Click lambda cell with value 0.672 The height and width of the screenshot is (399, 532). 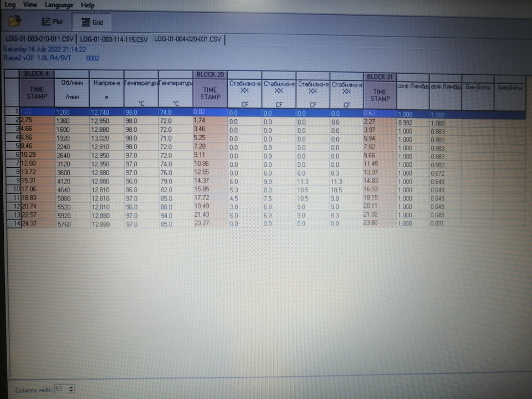click(x=445, y=173)
